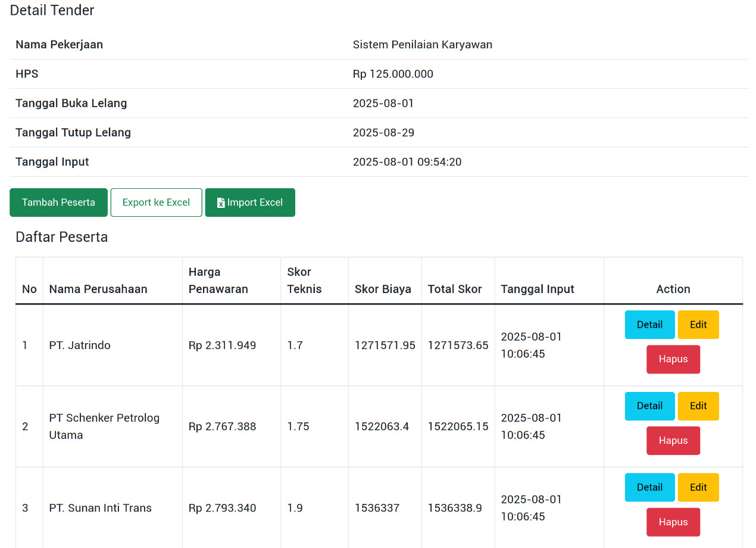
Task: Open Detail for PT. Sunan Inti Trans
Action: coord(649,487)
